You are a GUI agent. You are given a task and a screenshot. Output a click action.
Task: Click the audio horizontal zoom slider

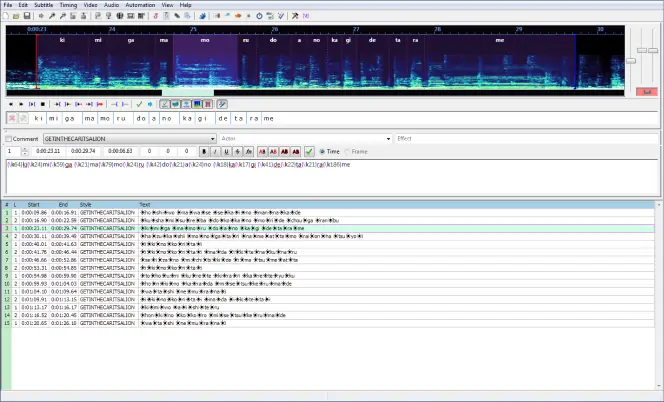click(x=631, y=61)
